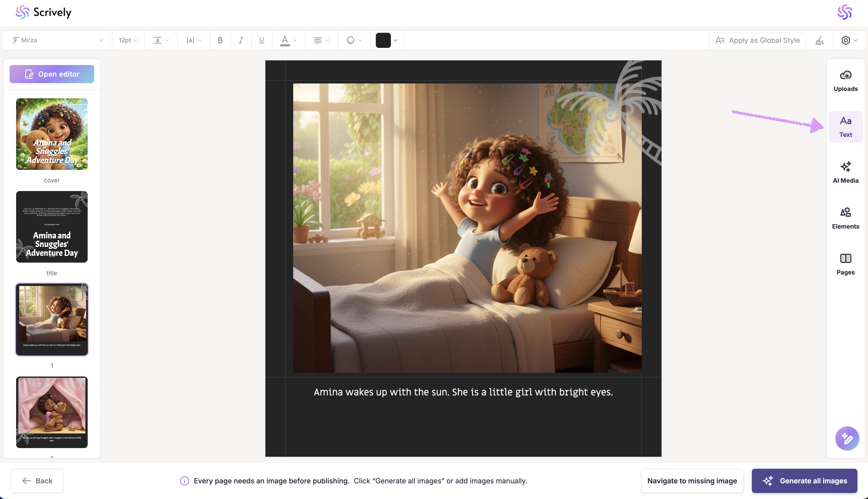
Task: Click the profile swirl icon top right
Action: [844, 12]
